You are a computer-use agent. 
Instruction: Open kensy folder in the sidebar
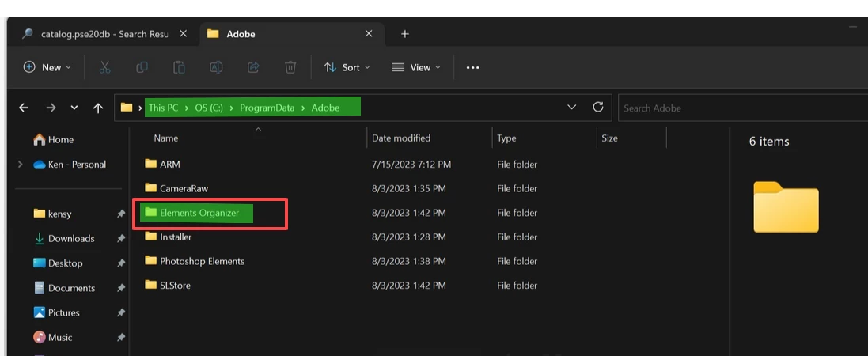60,214
